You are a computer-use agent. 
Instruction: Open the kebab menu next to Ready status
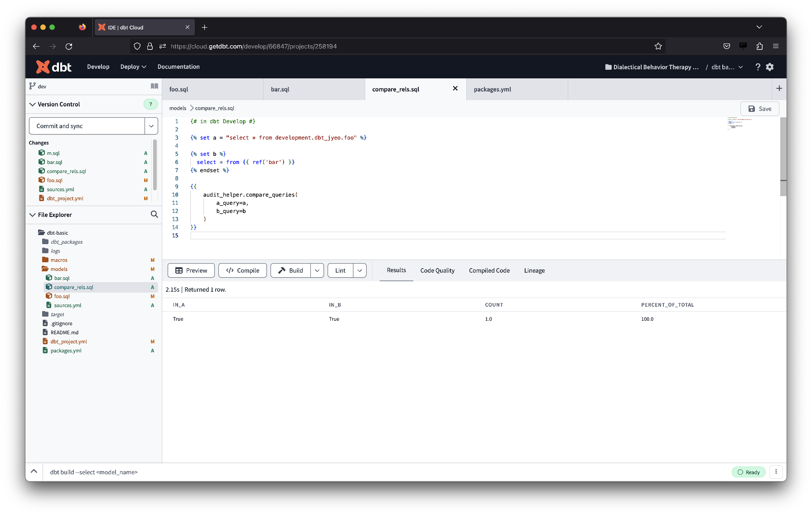[776, 472]
